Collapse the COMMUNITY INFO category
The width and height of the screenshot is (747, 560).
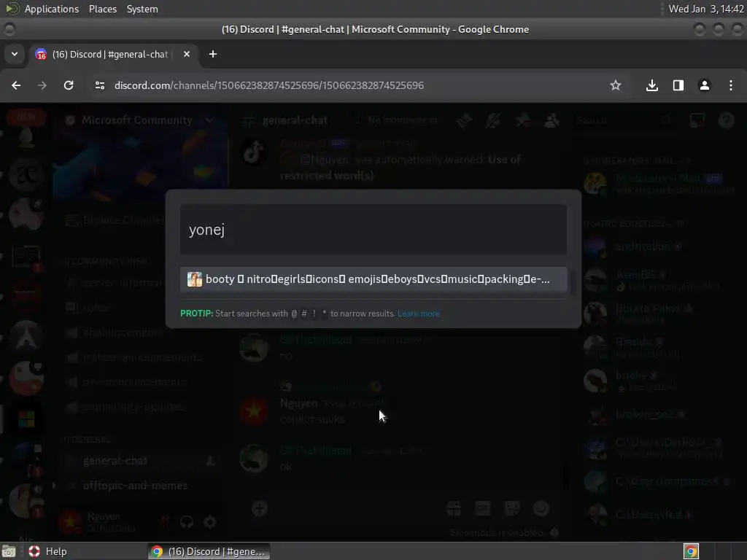[107, 262]
